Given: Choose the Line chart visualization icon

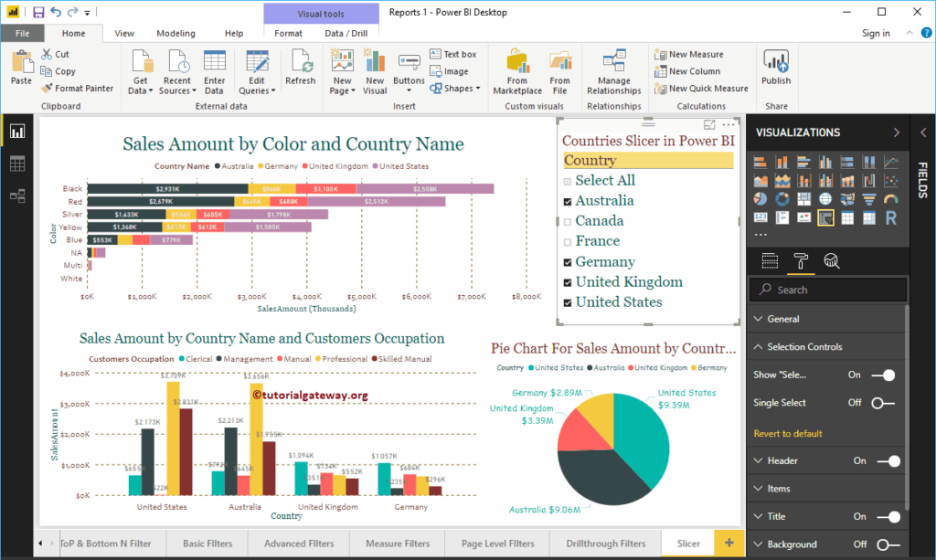Looking at the screenshot, I should coord(890,162).
